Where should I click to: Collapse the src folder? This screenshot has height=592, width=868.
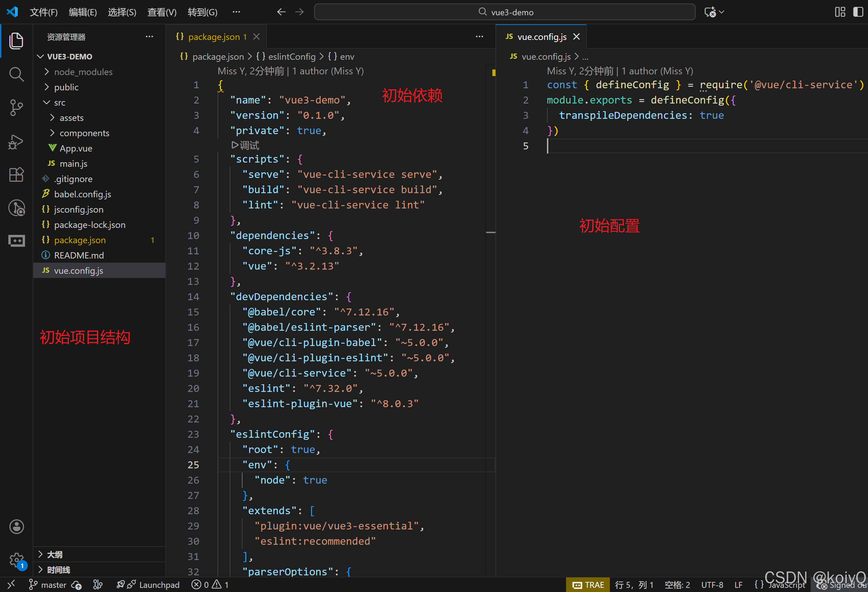[x=59, y=102]
